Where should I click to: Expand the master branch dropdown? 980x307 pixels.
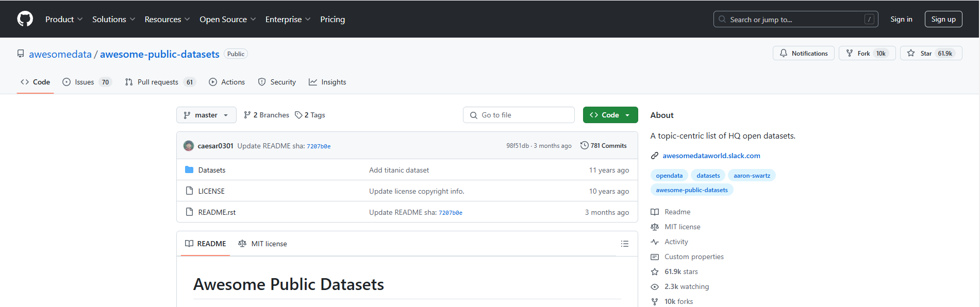206,115
